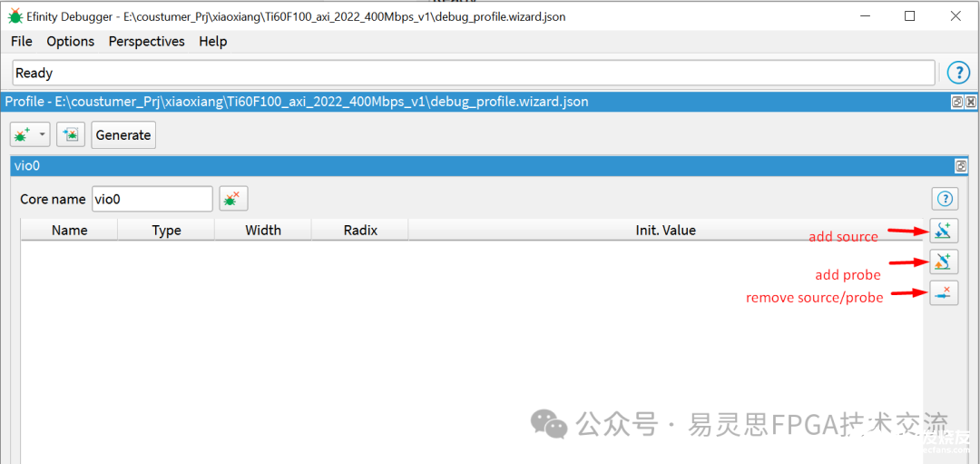The width and height of the screenshot is (980, 464).
Task: Open the Perspectives menu
Action: tap(146, 41)
